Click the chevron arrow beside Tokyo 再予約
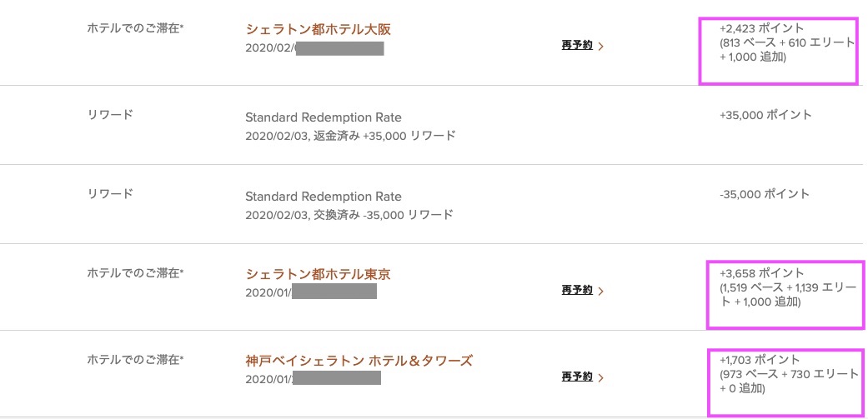Viewport: 868px width, 419px height. pyautogui.click(x=601, y=291)
